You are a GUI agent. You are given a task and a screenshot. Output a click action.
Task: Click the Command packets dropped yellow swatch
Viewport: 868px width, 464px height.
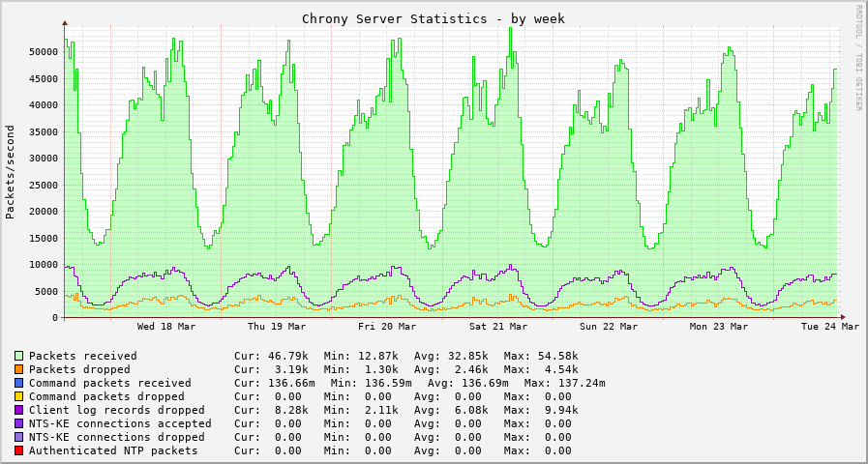(x=19, y=396)
